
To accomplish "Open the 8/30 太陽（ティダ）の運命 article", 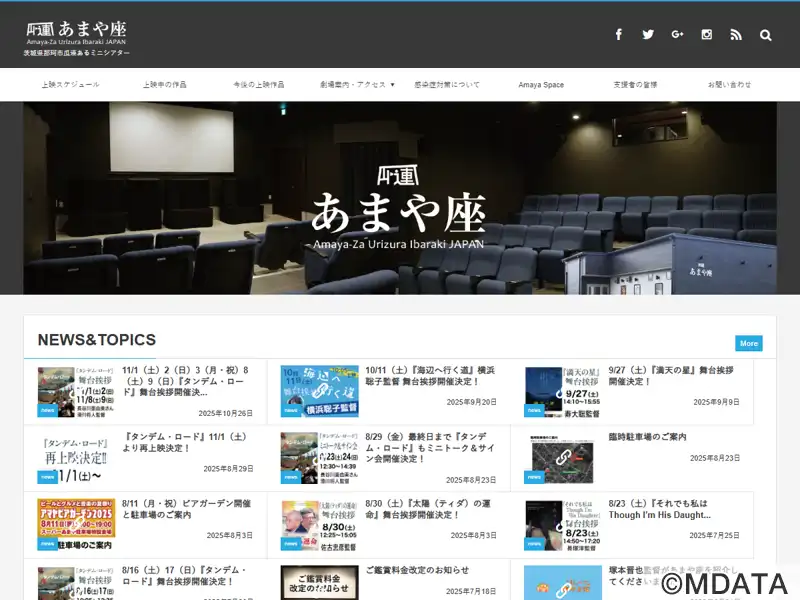I will 428,509.
